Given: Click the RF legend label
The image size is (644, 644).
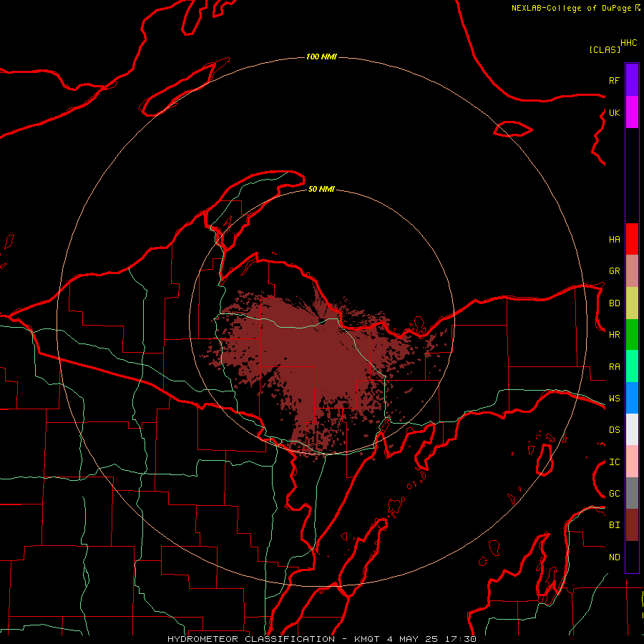Looking at the screenshot, I should pyautogui.click(x=614, y=80).
